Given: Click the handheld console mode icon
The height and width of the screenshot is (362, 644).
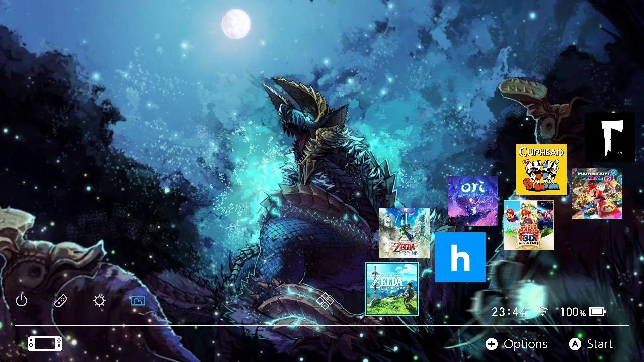Looking at the screenshot, I should pos(45,344).
